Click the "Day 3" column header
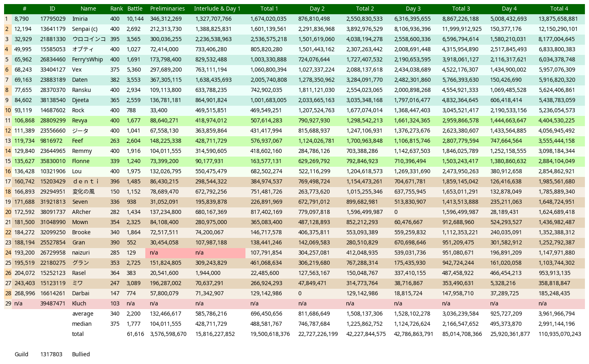This screenshot has height=364, width=589. point(413,9)
